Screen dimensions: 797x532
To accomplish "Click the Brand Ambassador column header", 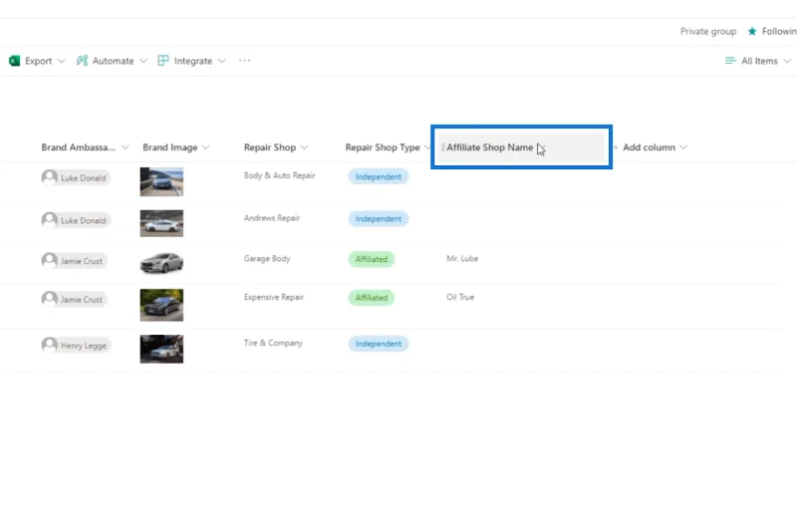I will 79,147.
